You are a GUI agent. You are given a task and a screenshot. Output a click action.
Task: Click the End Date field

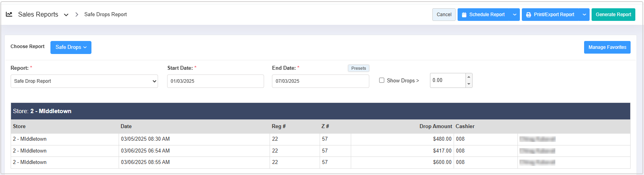pos(320,81)
